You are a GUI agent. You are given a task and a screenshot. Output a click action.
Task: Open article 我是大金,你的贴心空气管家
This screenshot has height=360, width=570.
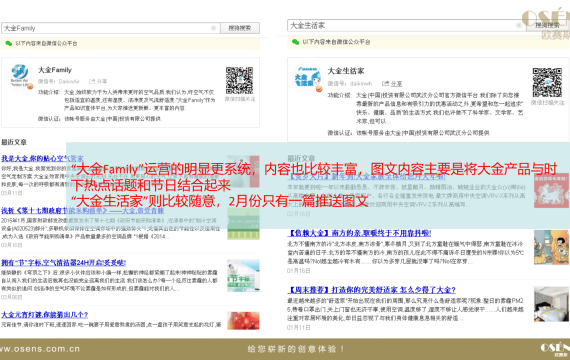[x=43, y=159]
